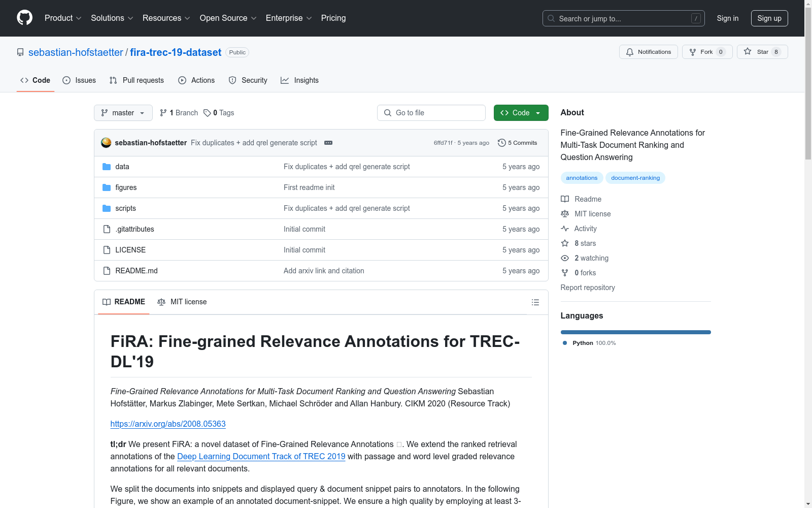The height and width of the screenshot is (508, 812).
Task: Fork this repository
Action: pos(707,52)
